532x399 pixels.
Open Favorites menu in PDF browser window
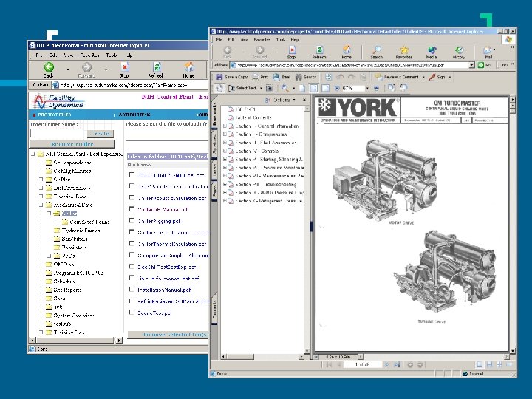[x=262, y=40]
